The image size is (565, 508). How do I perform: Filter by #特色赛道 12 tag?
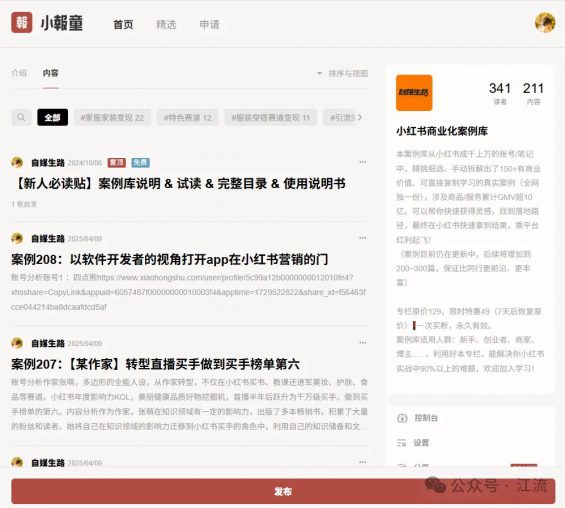point(188,117)
